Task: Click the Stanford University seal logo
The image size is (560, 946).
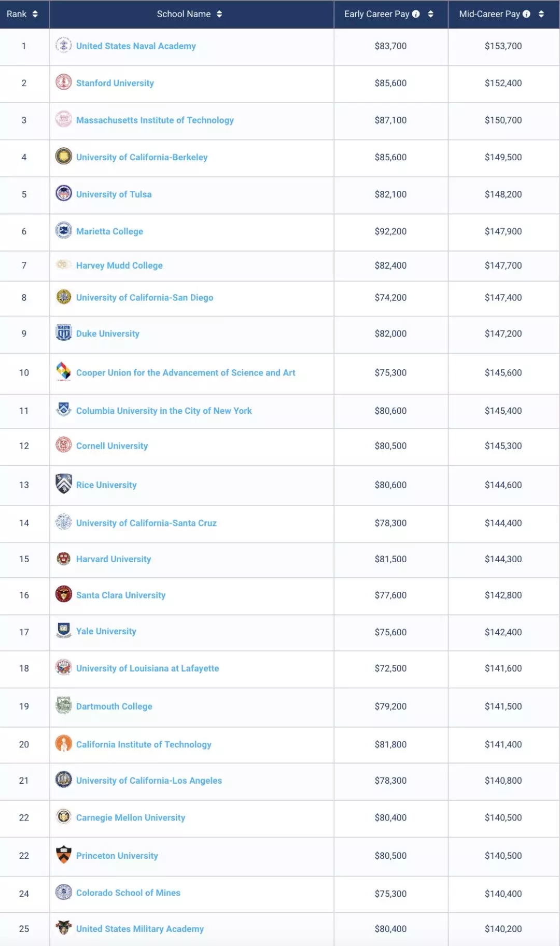Action: 64,82
